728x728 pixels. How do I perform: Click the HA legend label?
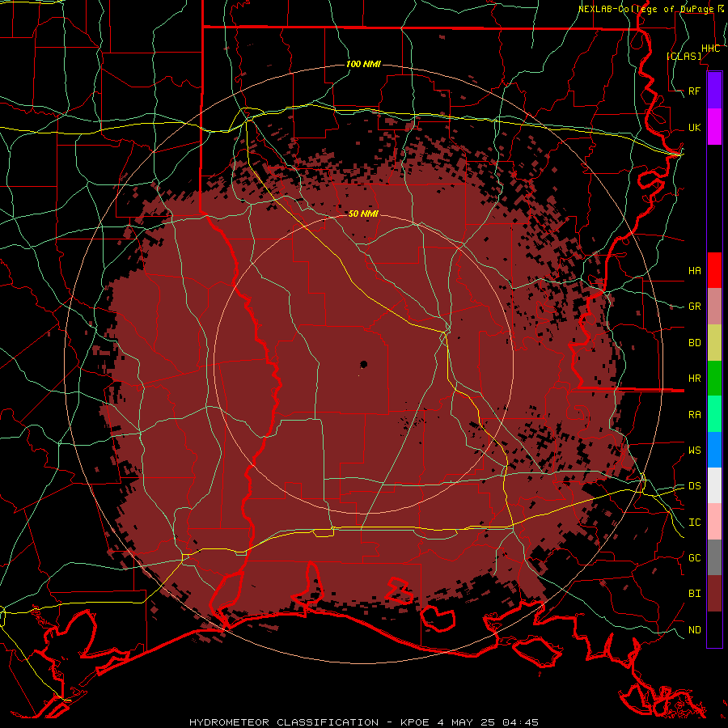695,270
